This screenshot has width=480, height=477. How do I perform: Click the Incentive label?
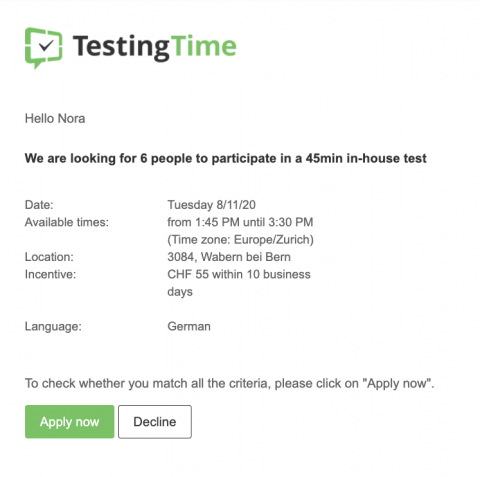click(x=50, y=274)
